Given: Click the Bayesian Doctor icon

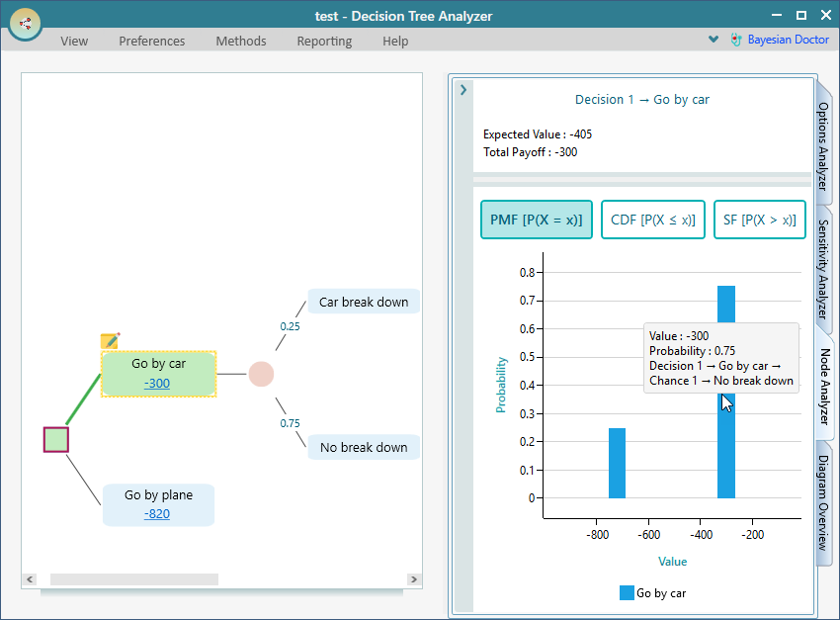Looking at the screenshot, I should (x=735, y=41).
